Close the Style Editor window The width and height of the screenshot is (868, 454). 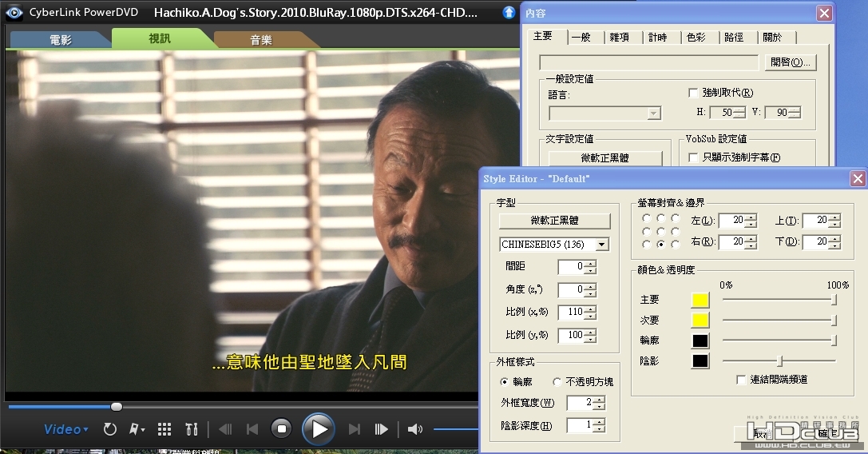[858, 178]
